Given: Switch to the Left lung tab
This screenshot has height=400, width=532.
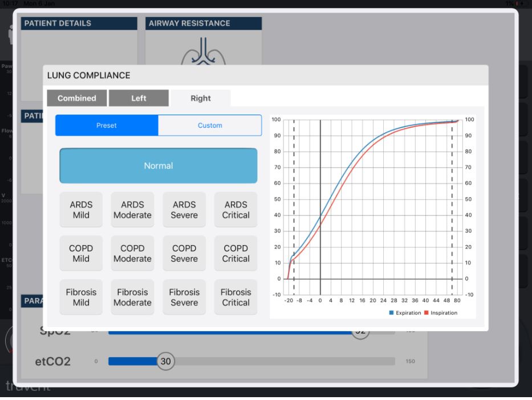Looking at the screenshot, I should click(139, 98).
